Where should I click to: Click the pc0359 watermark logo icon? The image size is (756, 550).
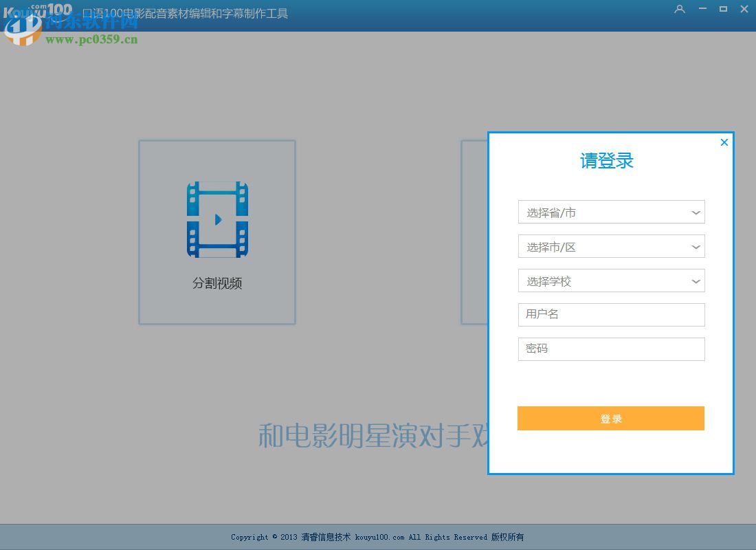pyautogui.click(x=21, y=29)
